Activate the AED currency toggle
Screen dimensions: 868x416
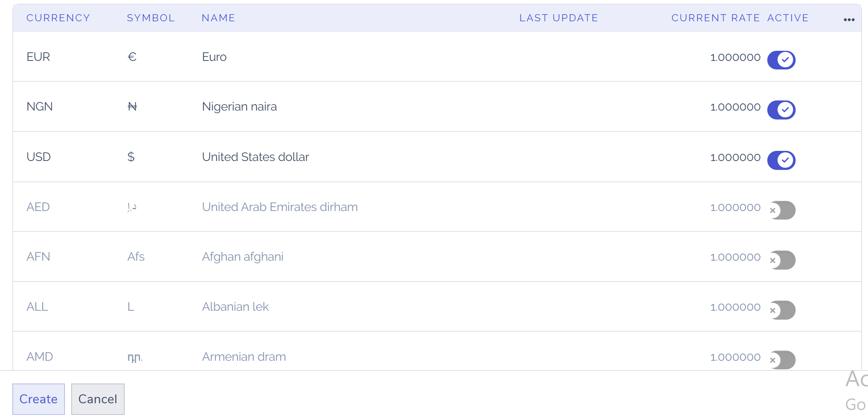[782, 210]
